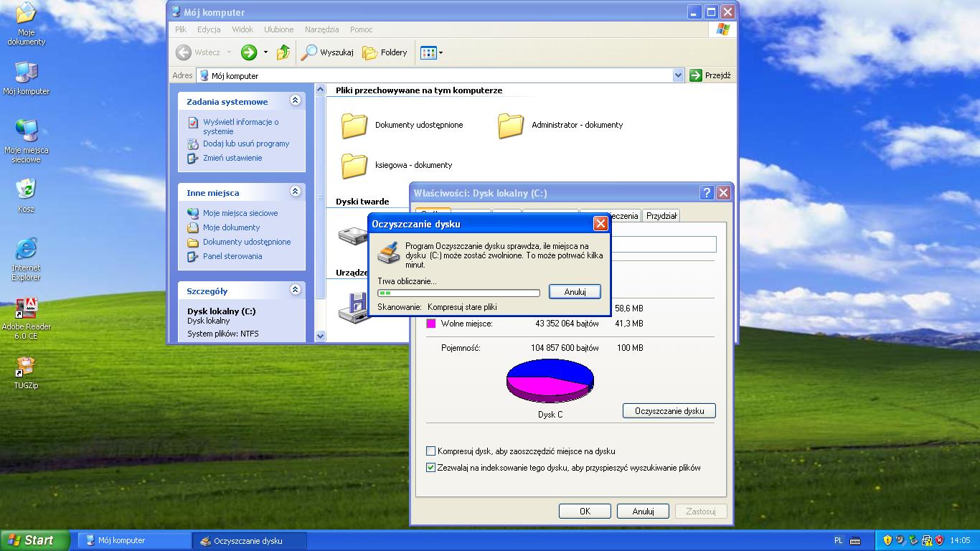Image resolution: width=980 pixels, height=551 pixels.
Task: Open the Widoki dropdown arrow
Action: [x=440, y=52]
